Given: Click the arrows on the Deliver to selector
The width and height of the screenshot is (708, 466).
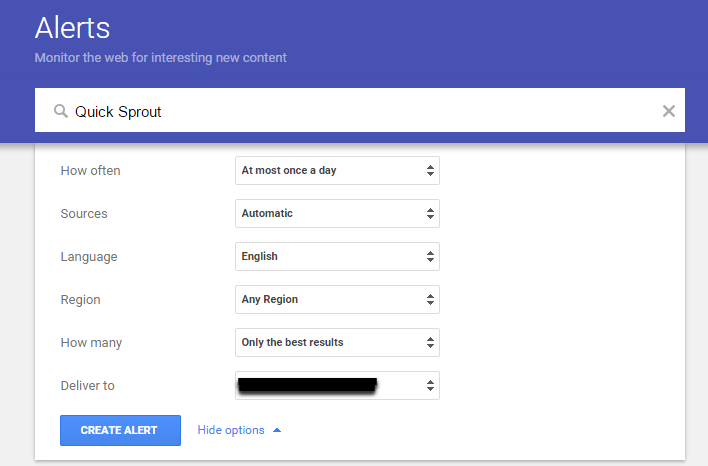Looking at the screenshot, I should click(430, 386).
